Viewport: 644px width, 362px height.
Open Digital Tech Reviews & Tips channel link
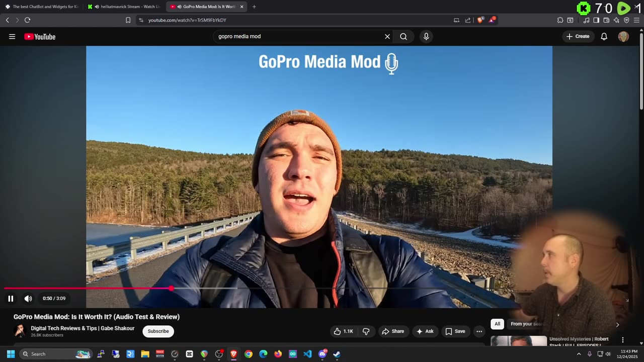(83, 328)
